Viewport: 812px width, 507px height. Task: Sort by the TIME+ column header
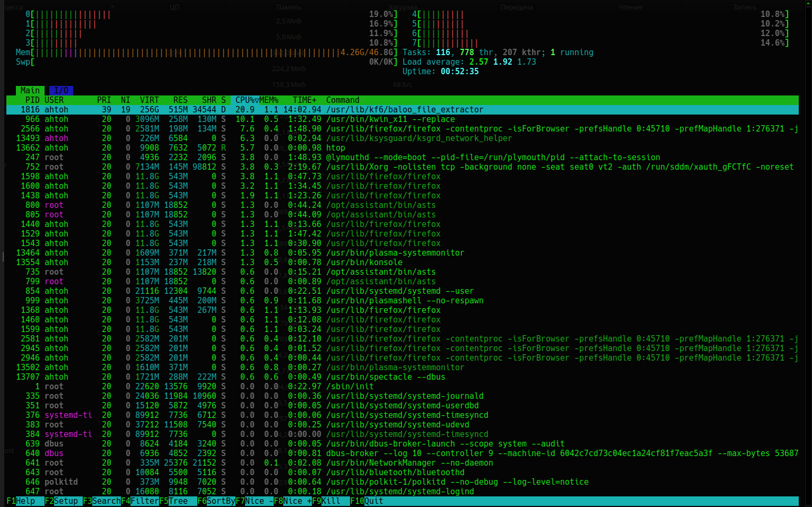(x=304, y=100)
